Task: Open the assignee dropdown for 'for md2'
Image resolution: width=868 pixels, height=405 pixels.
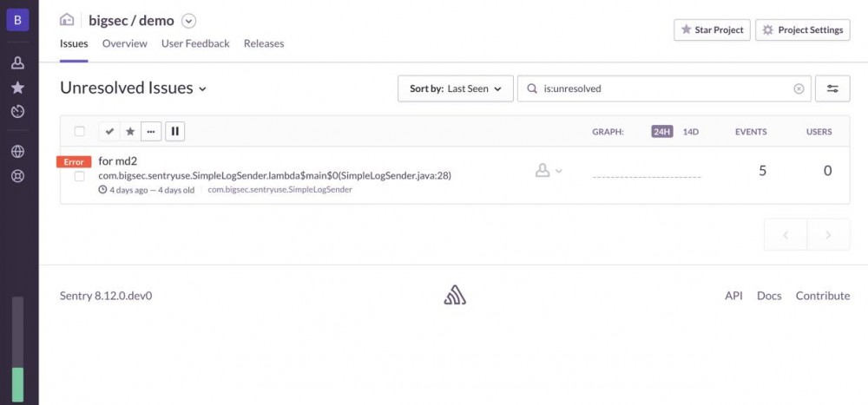Action: pyautogui.click(x=549, y=170)
